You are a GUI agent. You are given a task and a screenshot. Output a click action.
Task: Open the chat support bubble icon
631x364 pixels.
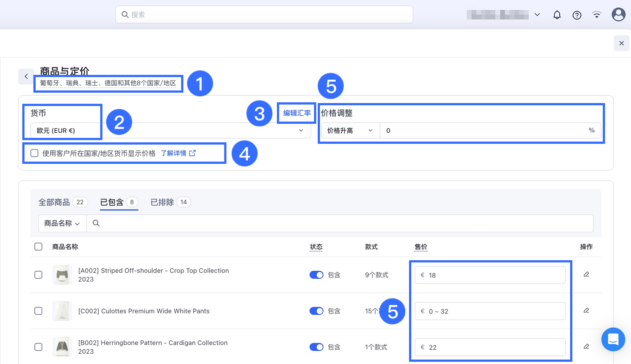[613, 339]
